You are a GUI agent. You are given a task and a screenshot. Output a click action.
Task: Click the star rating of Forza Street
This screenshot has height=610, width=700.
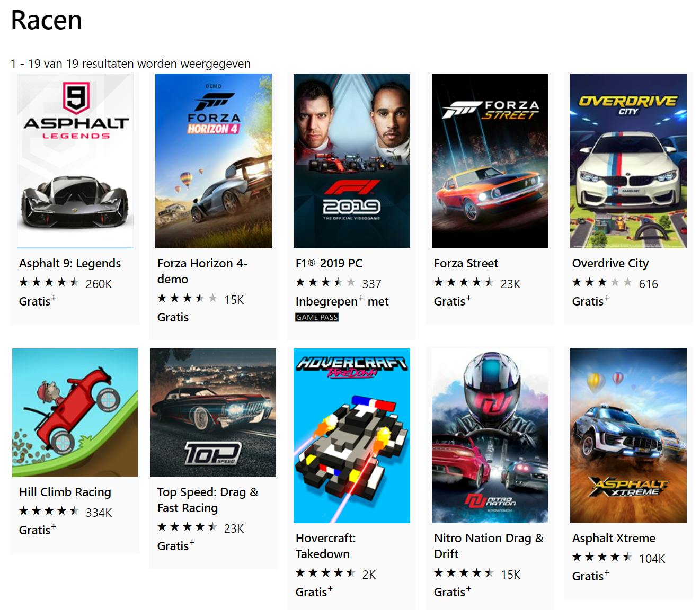coord(464,283)
